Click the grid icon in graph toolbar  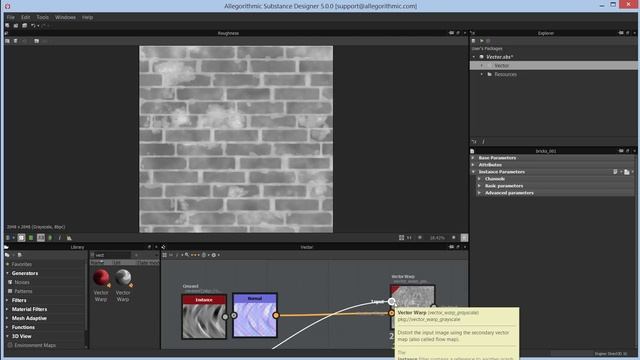point(164,255)
